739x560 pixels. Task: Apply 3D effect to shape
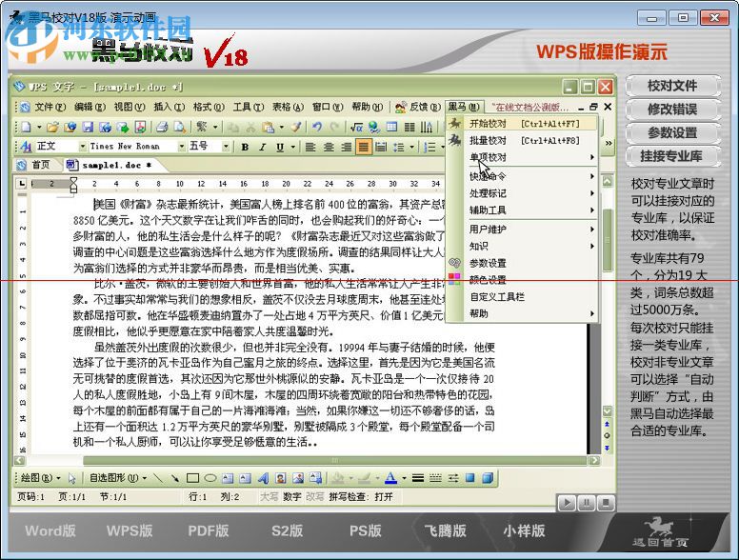pyautogui.click(x=488, y=478)
